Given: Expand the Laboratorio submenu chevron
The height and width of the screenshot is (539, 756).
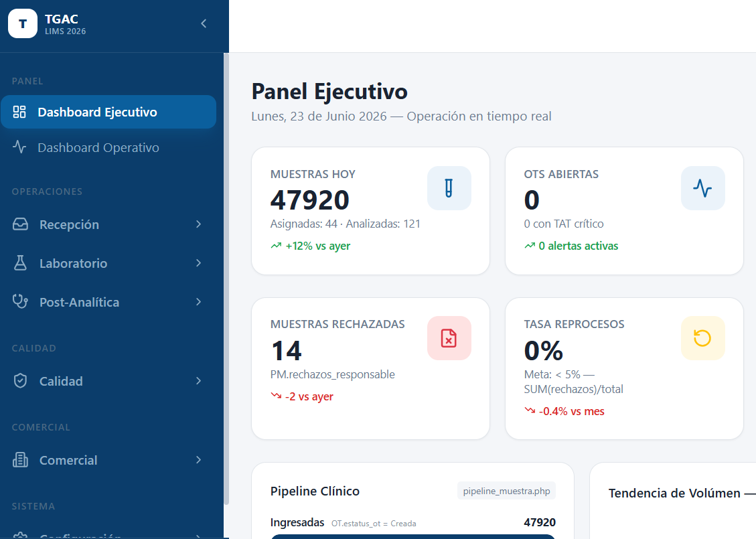Looking at the screenshot, I should click(199, 262).
